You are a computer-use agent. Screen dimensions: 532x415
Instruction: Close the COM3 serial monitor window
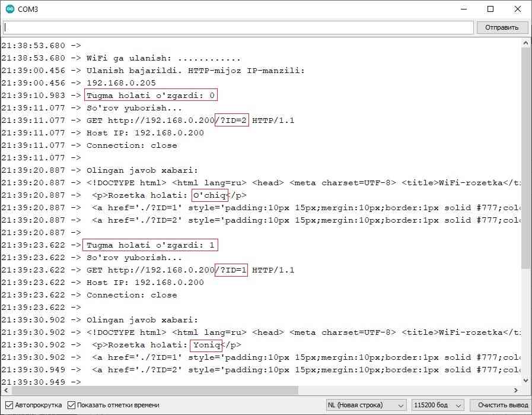518,9
